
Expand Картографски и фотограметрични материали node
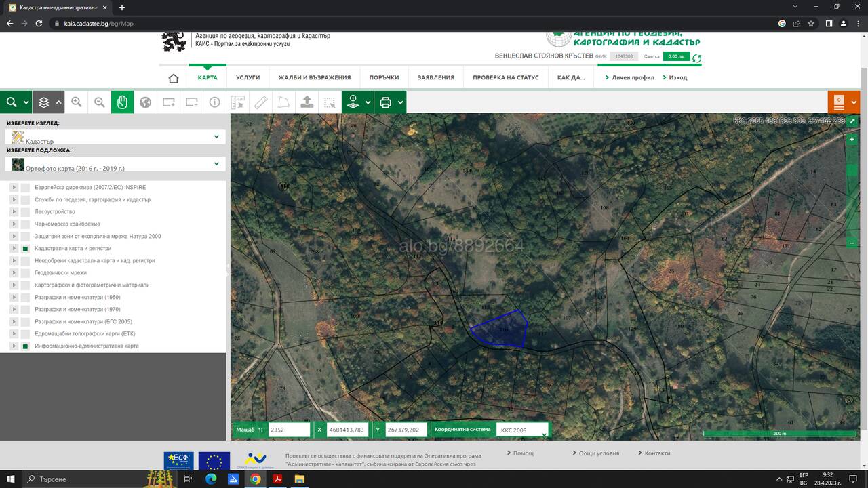(x=14, y=285)
